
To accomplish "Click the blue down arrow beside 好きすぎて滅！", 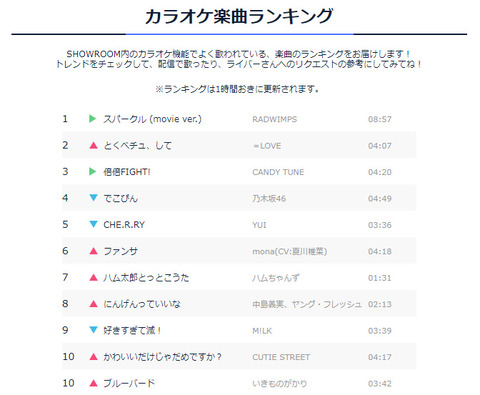I will click(94, 330).
